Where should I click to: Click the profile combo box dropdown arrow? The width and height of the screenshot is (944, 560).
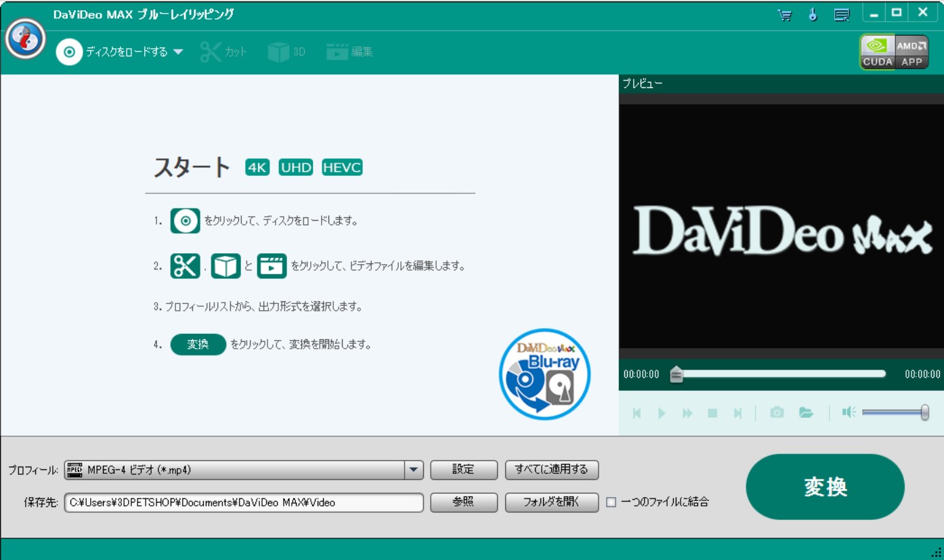414,470
